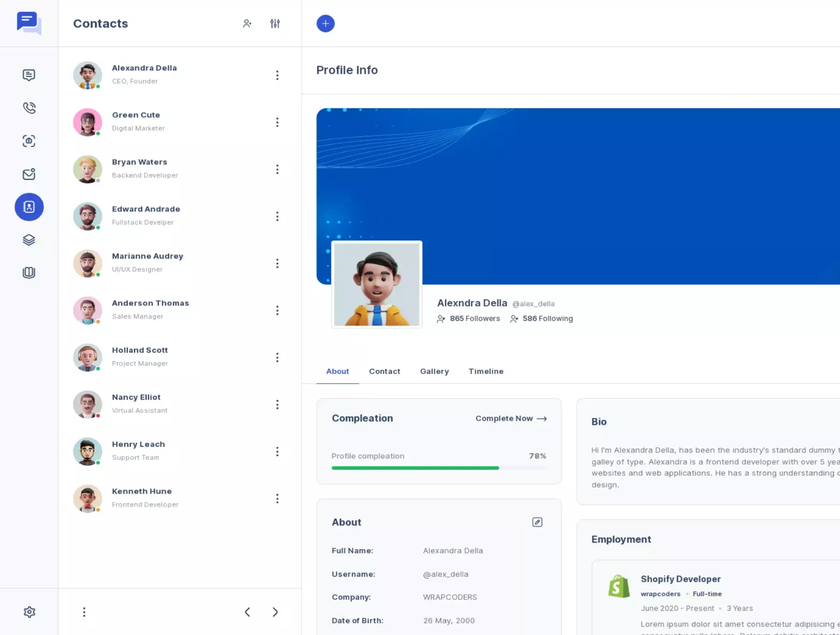This screenshot has width=840, height=635.
Task: Open options menu for Nancy Elliot
Action: 277,404
